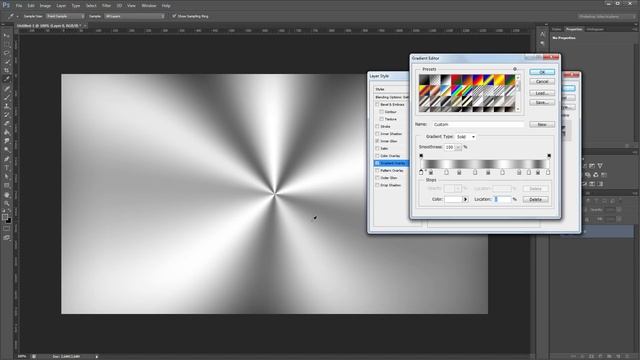Open the stop Color arrow menu
Viewport: 640px width, 360px height.
click(x=465, y=199)
